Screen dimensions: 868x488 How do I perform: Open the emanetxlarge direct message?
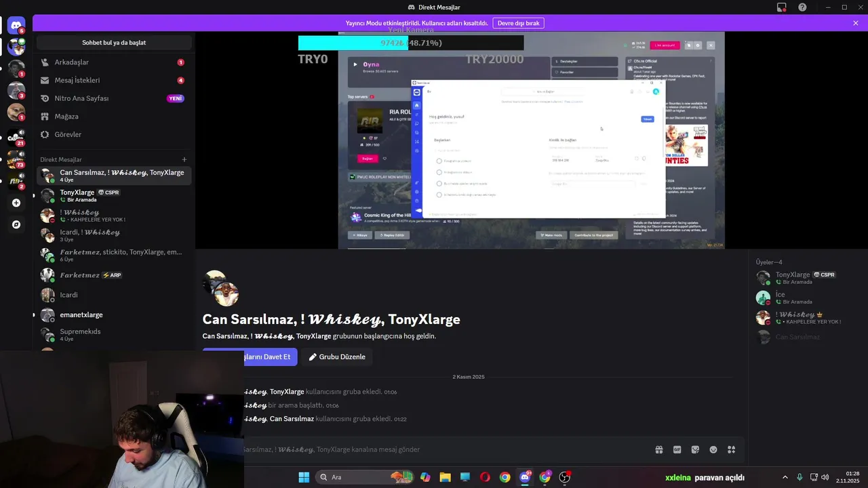[x=114, y=314]
